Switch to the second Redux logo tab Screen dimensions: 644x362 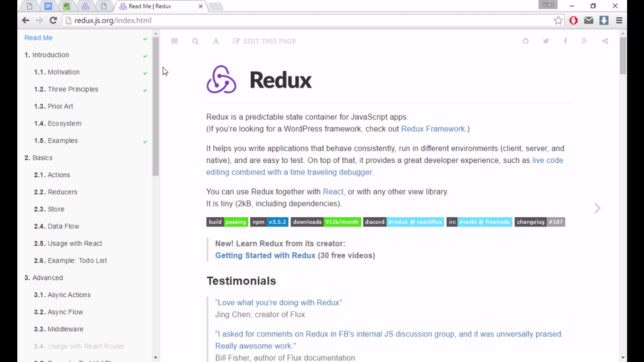click(x=85, y=6)
